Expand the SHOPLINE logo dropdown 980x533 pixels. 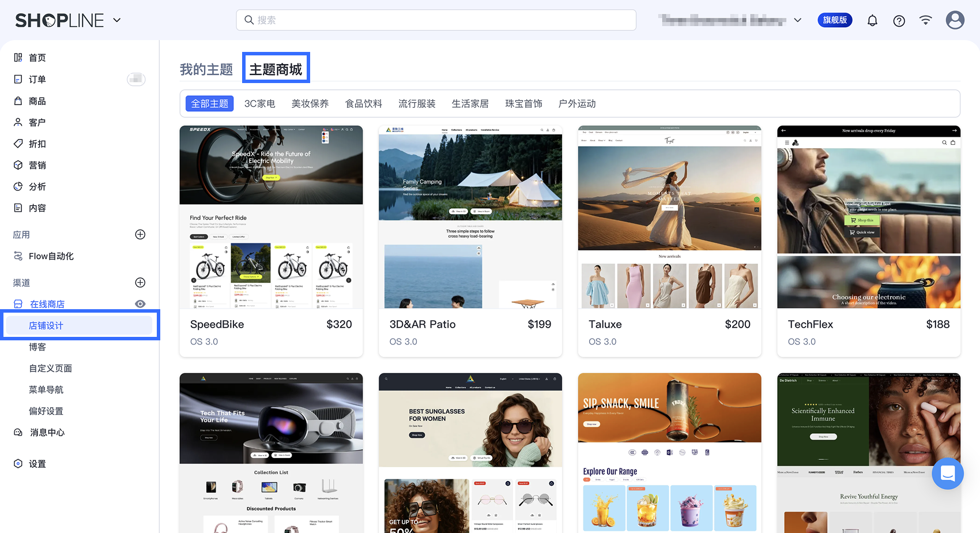[117, 20]
